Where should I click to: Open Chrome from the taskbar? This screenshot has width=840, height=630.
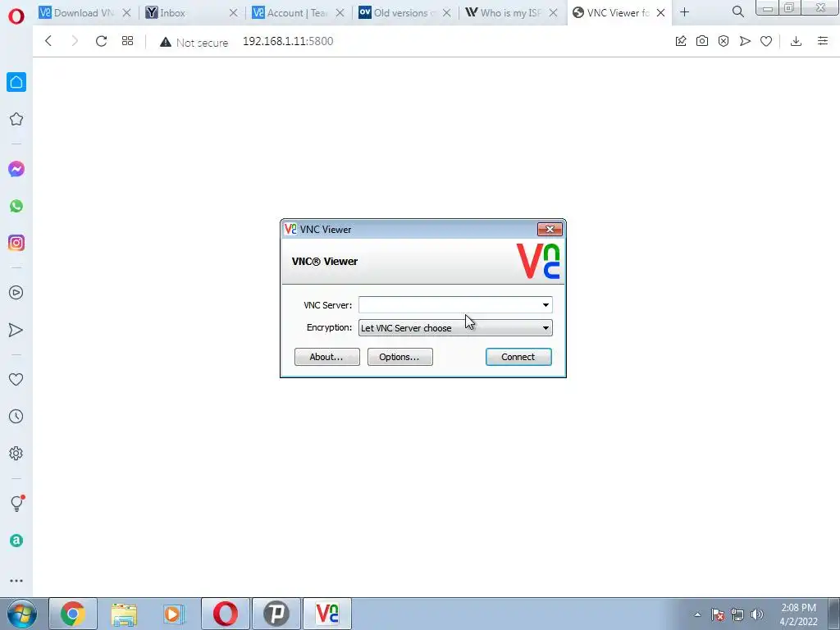click(73, 614)
